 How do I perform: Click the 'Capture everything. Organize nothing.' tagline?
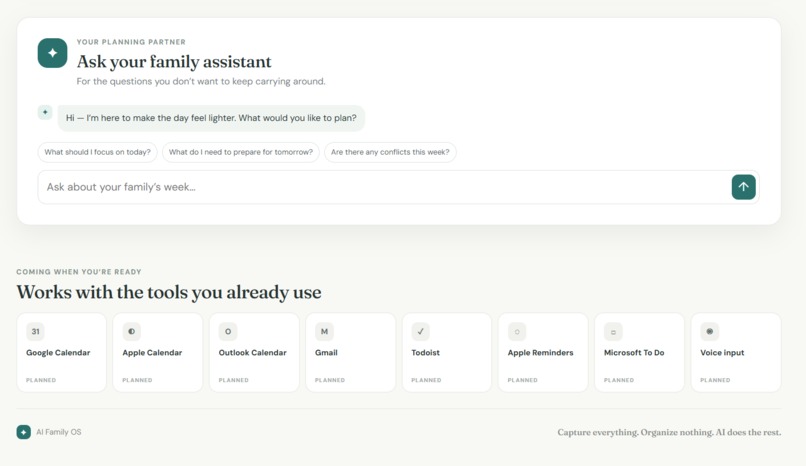coord(669,432)
